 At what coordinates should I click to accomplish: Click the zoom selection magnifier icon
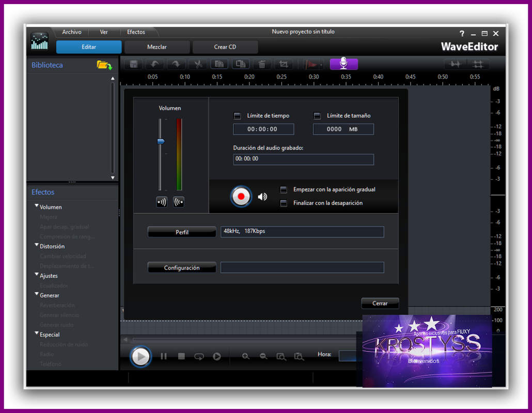(x=299, y=356)
